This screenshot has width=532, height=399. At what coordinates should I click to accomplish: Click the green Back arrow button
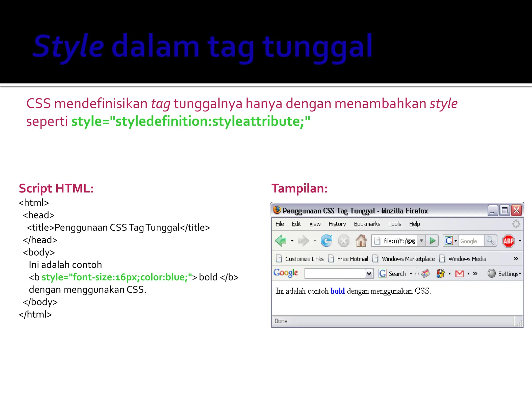(x=281, y=241)
